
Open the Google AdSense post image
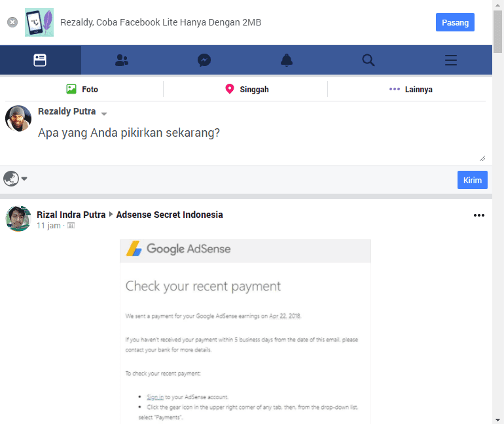245,332
